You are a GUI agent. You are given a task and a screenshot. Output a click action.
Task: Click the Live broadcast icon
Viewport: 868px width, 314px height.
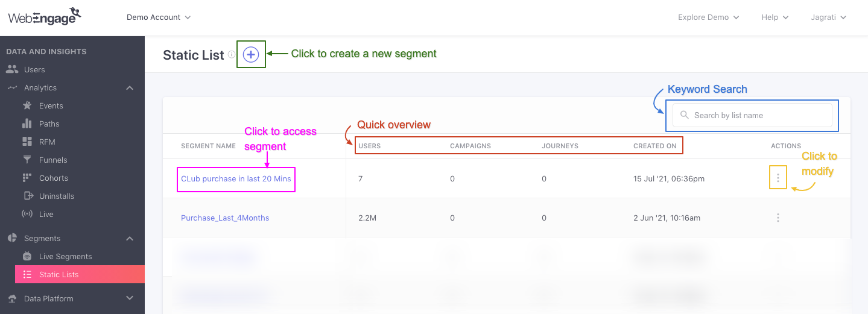(27, 214)
